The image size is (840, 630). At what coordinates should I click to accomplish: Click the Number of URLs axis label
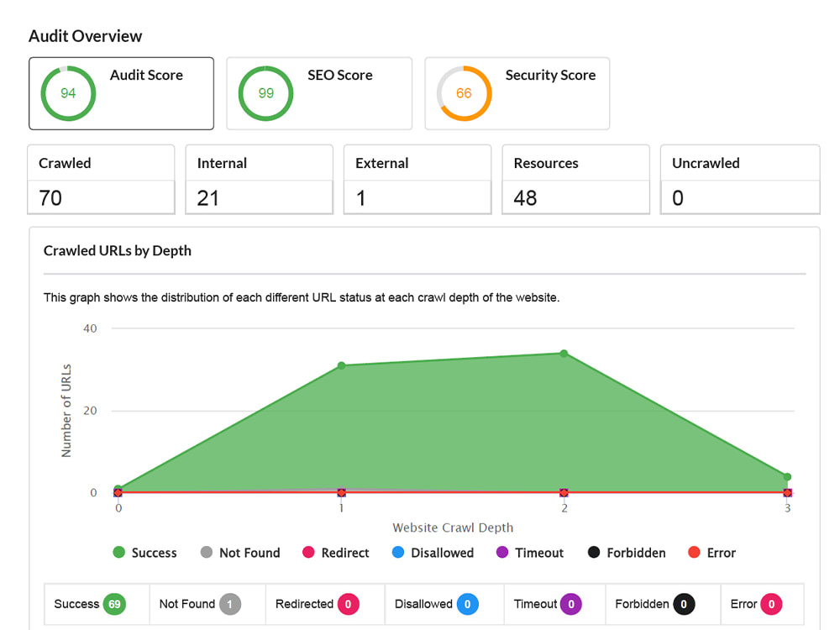tap(66, 411)
